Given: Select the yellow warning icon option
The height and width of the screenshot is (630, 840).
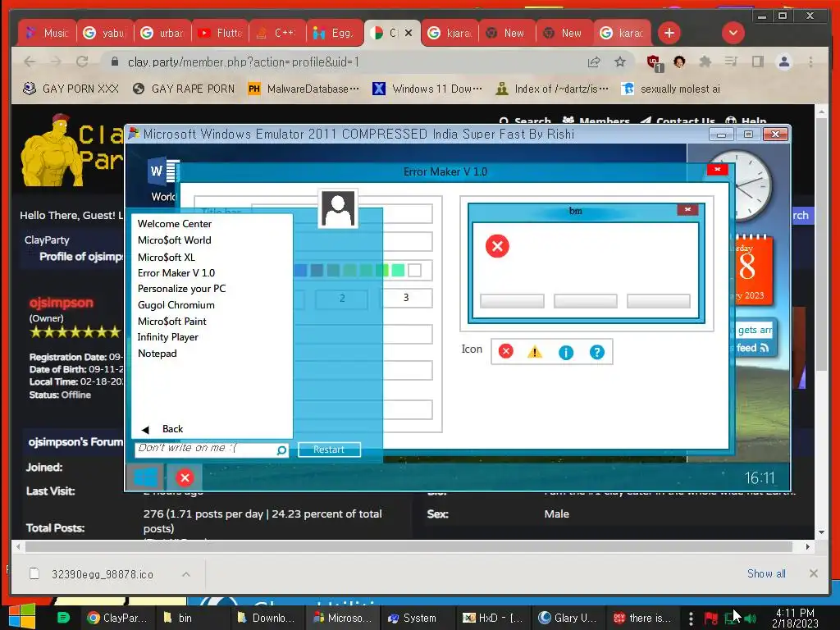Looking at the screenshot, I should coord(535,351).
